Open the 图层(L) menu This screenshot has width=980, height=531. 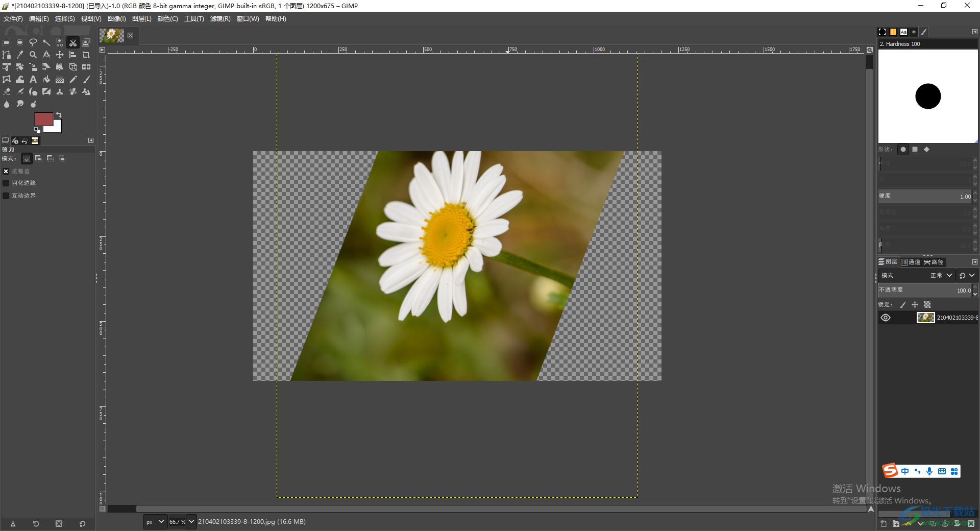[x=142, y=19]
